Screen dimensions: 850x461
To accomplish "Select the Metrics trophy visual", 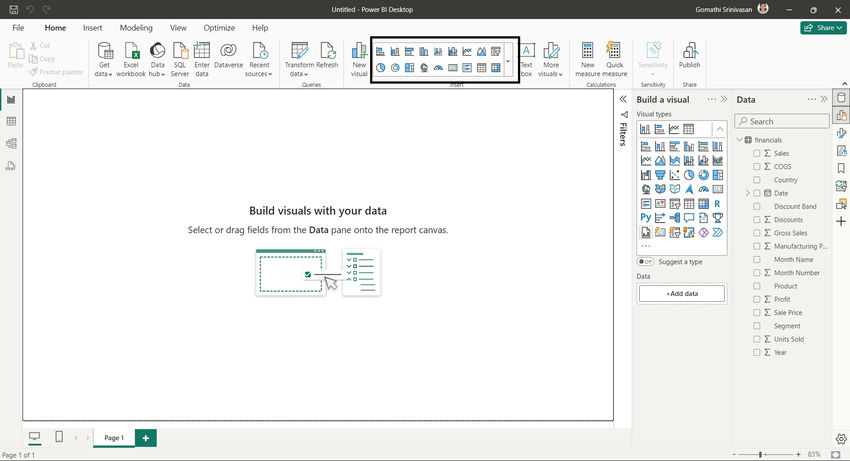I will (717, 217).
